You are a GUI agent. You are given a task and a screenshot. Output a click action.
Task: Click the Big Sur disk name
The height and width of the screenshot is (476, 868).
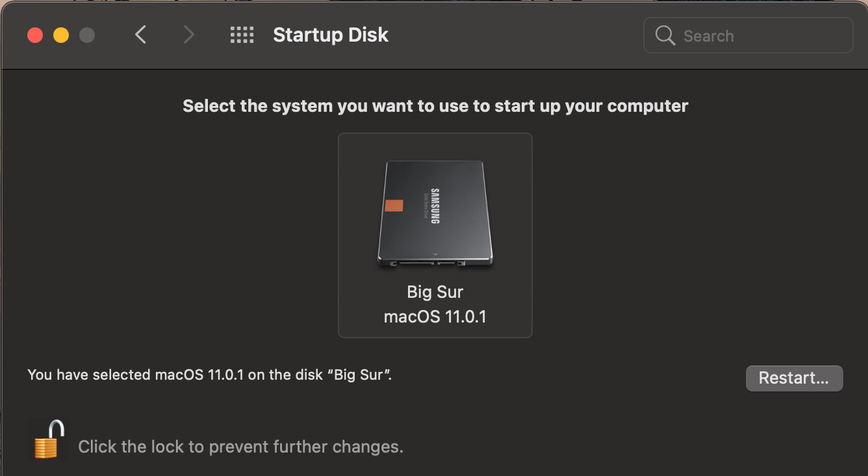(435, 291)
